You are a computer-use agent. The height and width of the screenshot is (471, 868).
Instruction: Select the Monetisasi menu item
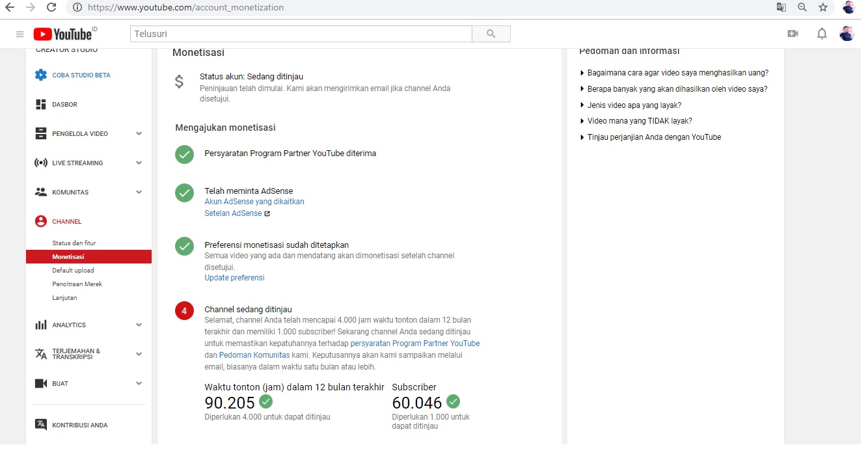tap(88, 257)
